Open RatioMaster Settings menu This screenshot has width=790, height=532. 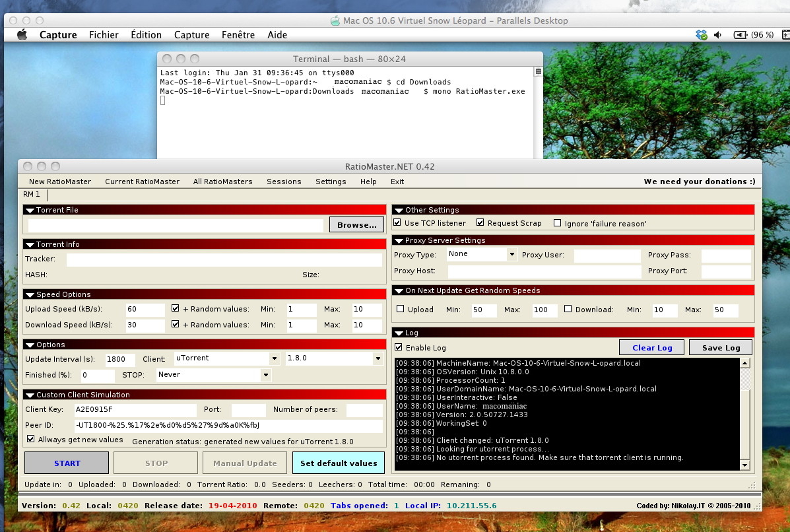[x=331, y=182]
